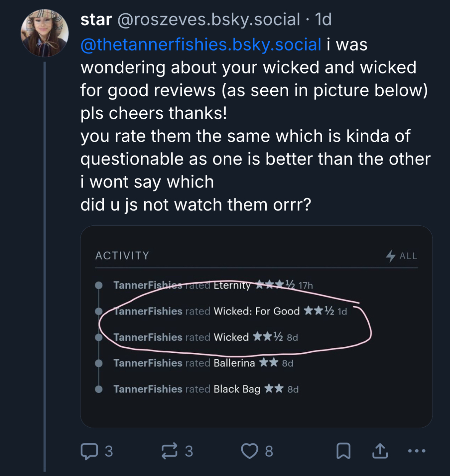Open the three-dot more options menu
The image size is (450, 476).
click(416, 451)
